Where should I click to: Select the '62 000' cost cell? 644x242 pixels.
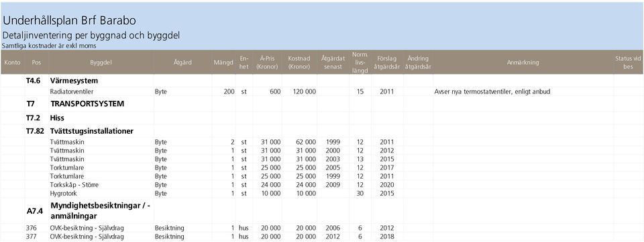pyautogui.click(x=306, y=142)
